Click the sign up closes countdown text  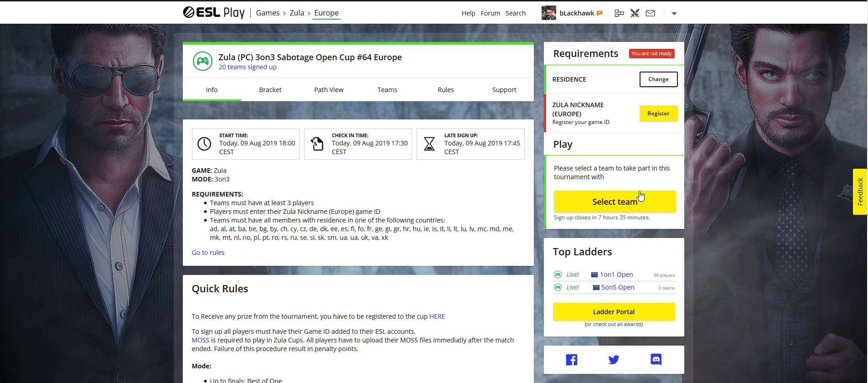tap(602, 217)
